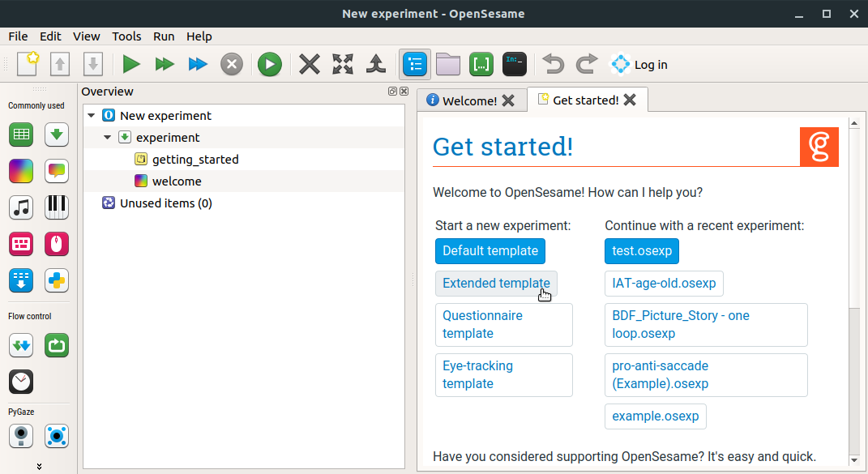Select the keyboard response red icon
The image size is (868, 474).
(x=21, y=244)
